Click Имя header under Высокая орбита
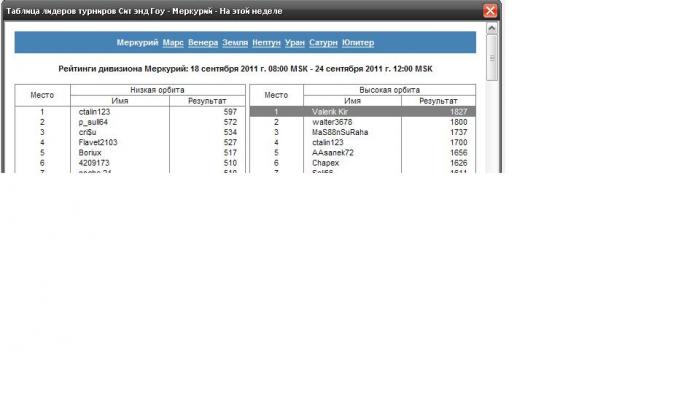This screenshot has height=394, width=700. 352,101
